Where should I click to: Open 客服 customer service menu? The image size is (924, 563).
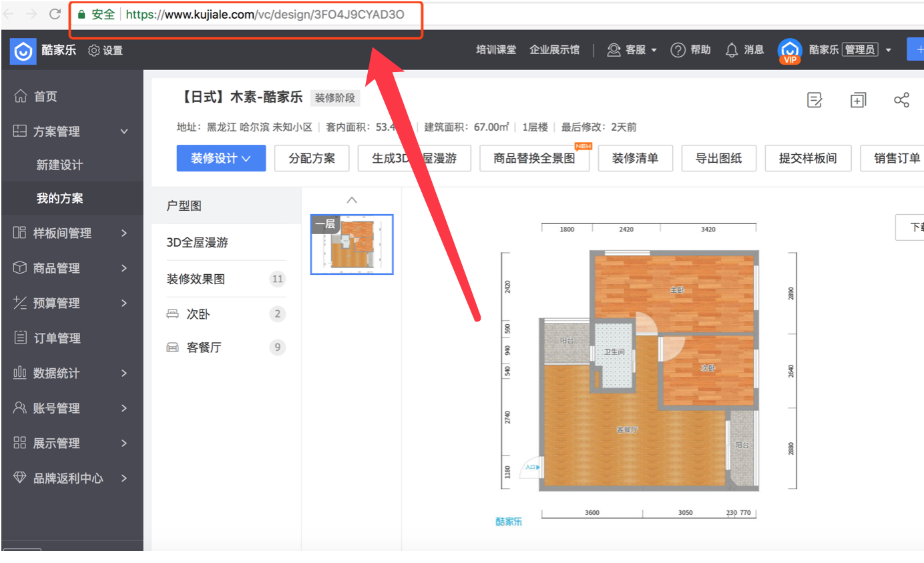coord(632,50)
